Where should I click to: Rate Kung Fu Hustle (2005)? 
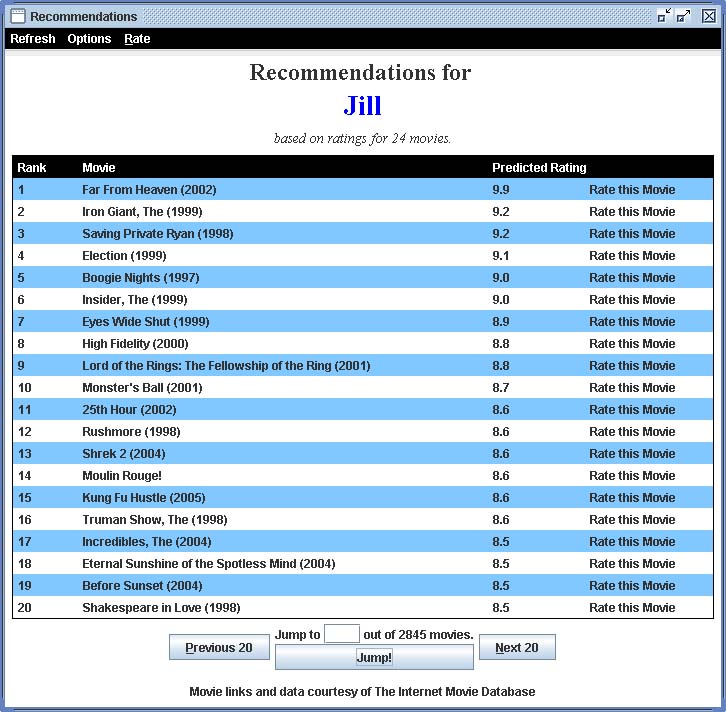point(632,498)
